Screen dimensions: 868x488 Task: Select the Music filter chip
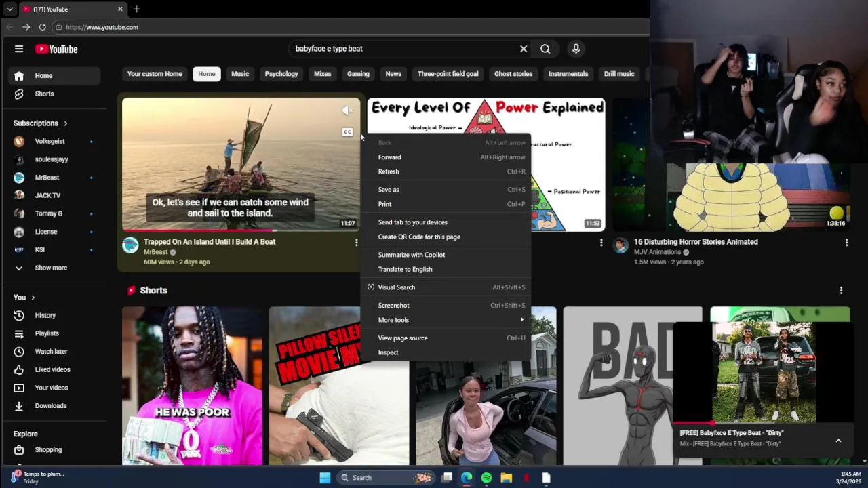(240, 74)
